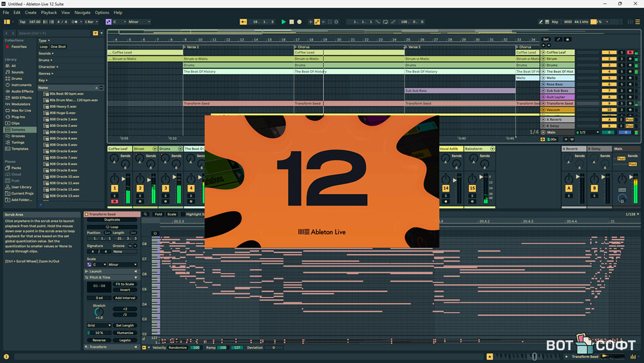Click the Follow playback icon
The image size is (644, 363).
click(x=243, y=22)
